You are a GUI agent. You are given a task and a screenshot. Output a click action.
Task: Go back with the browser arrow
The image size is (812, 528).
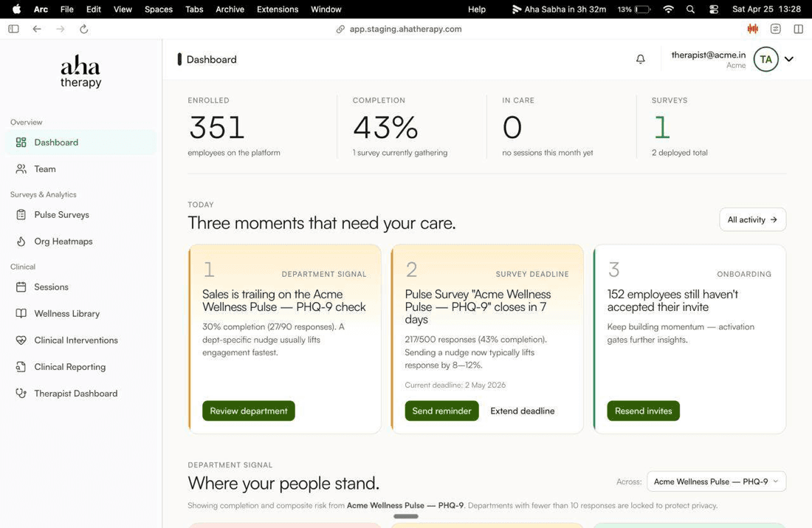coord(37,29)
